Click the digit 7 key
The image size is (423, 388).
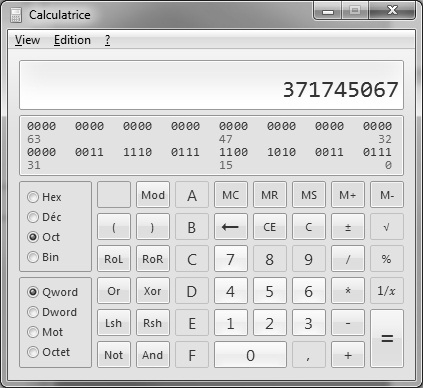point(231,259)
